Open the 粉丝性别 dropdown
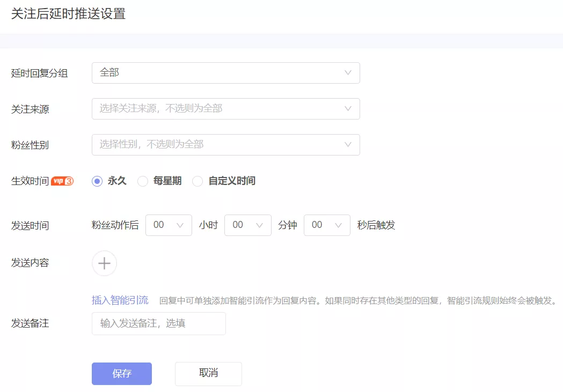This screenshot has width=563, height=392. (x=225, y=145)
